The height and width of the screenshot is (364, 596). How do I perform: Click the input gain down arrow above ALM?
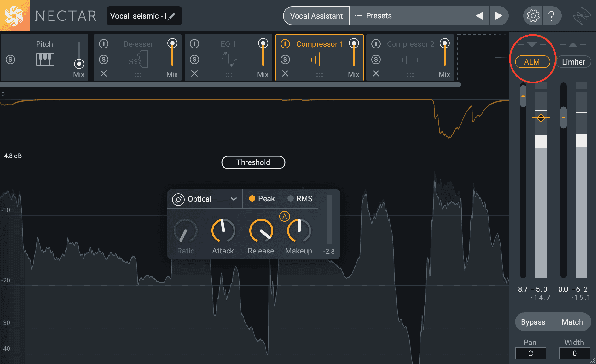pos(532,44)
